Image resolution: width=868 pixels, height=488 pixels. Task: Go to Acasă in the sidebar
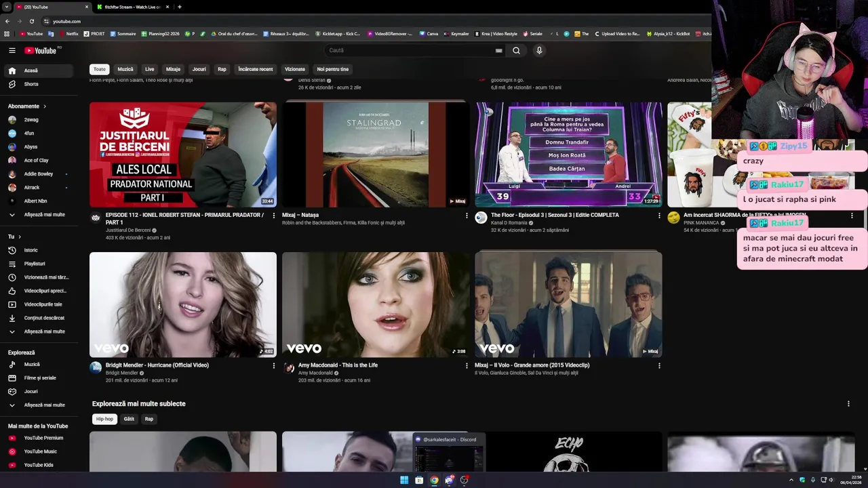click(39, 70)
